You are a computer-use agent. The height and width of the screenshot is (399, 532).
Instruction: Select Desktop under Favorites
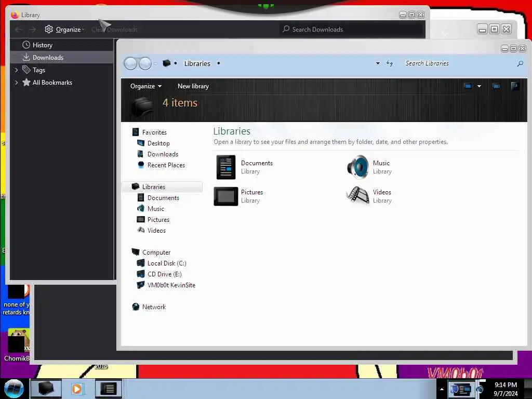pos(158,143)
